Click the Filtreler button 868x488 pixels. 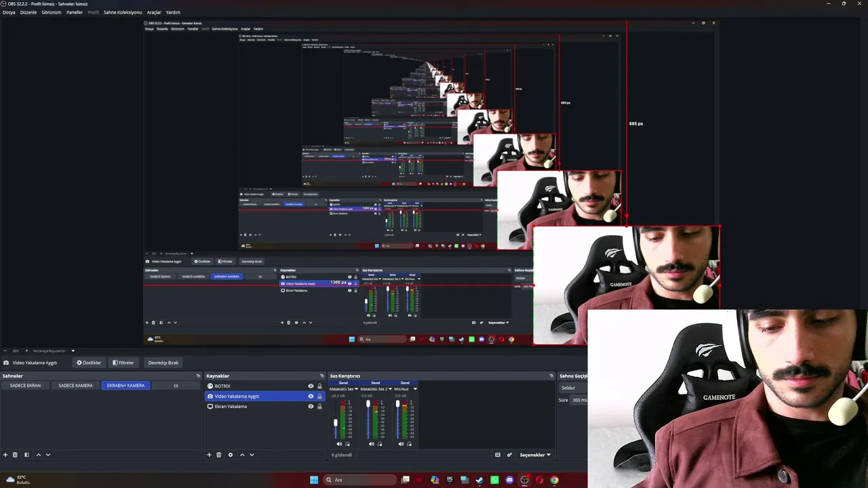[123, 363]
